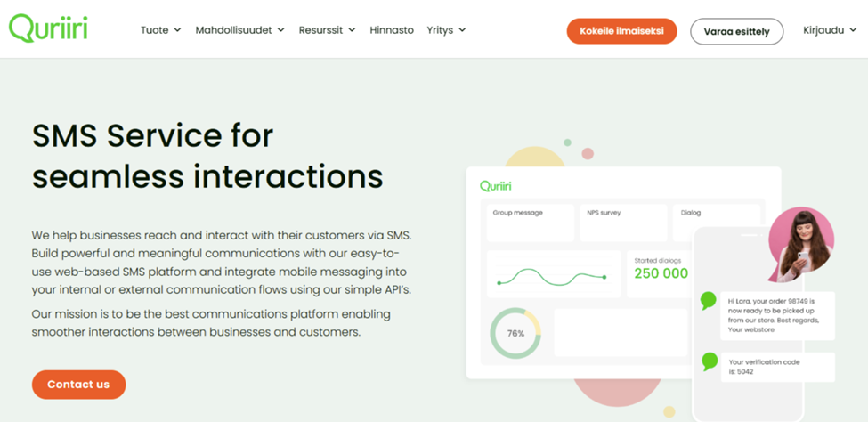This screenshot has width=868, height=422.
Task: Click the woman's profile photo bubble
Action: (x=800, y=244)
